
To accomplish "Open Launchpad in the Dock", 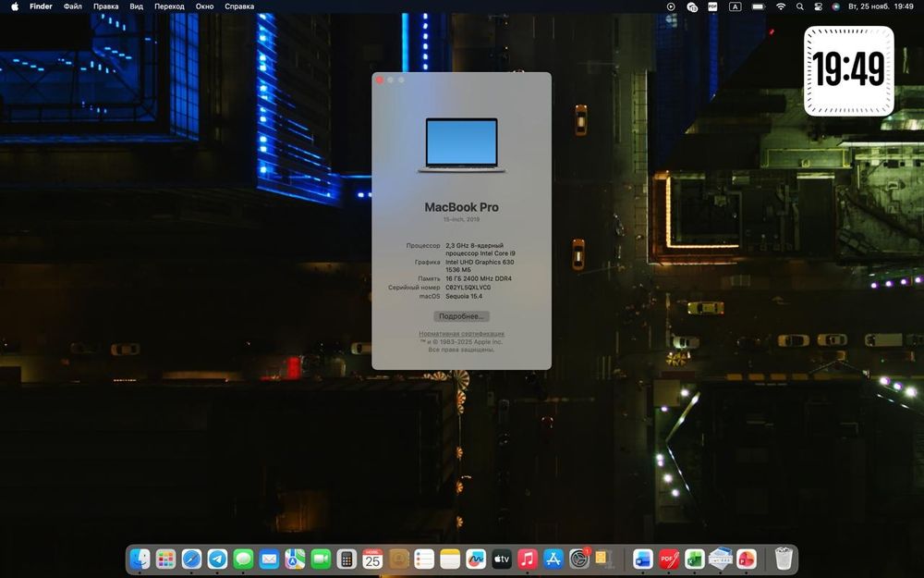I will [165, 559].
